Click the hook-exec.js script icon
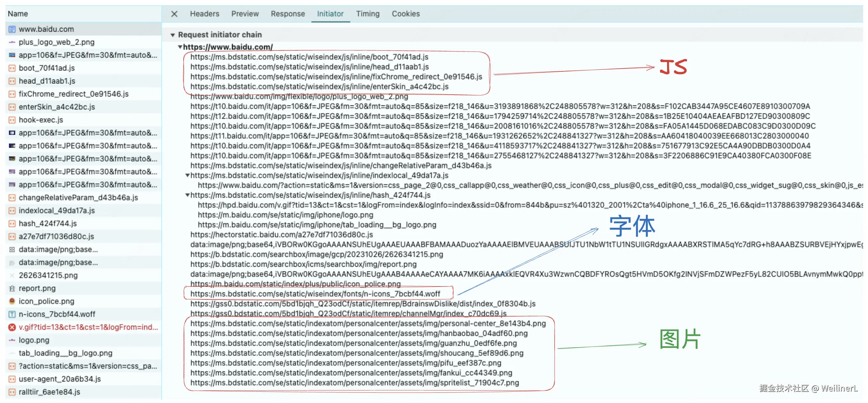This screenshot has width=868, height=403. 12,120
